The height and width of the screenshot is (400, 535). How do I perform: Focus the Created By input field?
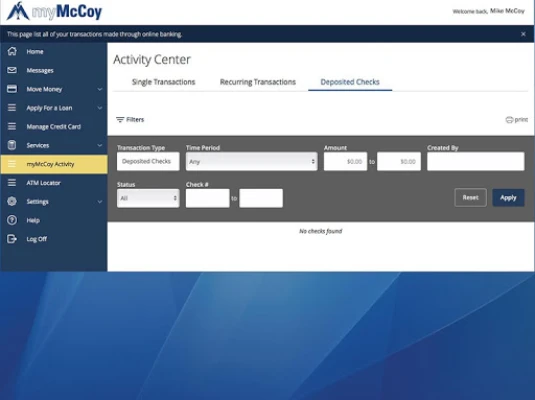pyautogui.click(x=476, y=161)
